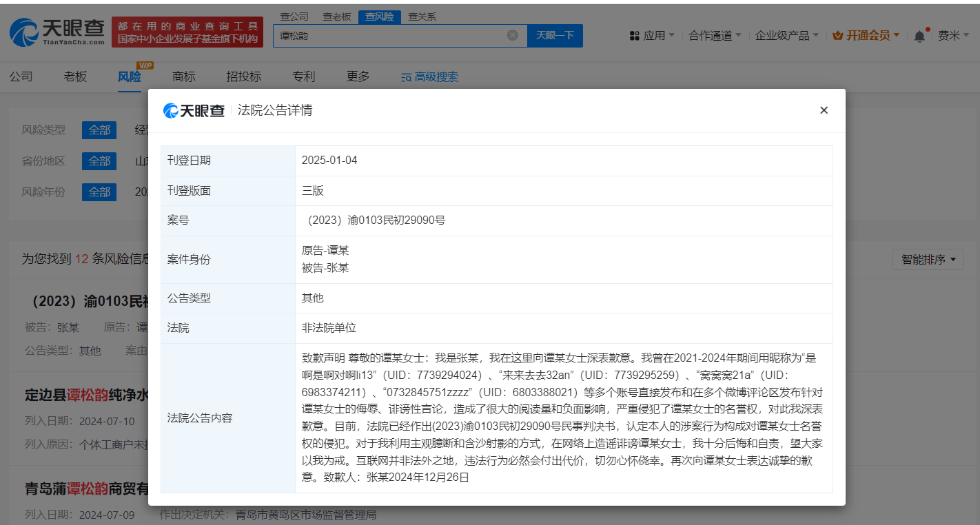Select 全部 for 省份地区 filter

pyautogui.click(x=99, y=161)
